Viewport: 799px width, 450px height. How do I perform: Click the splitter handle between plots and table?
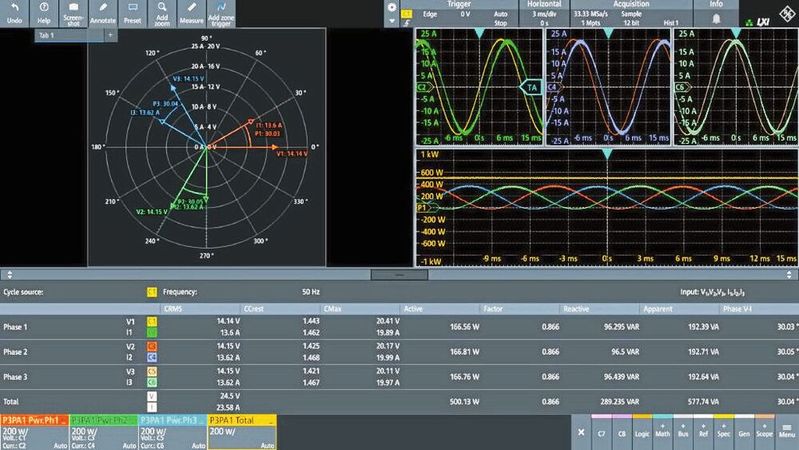pyautogui.click(x=399, y=275)
